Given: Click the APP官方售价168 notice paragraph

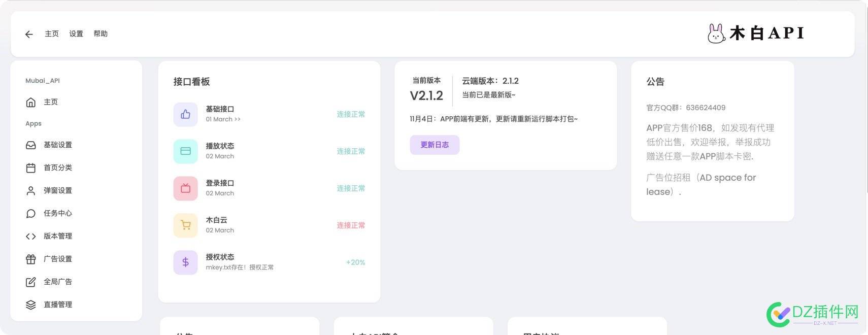Looking at the screenshot, I should tap(710, 143).
